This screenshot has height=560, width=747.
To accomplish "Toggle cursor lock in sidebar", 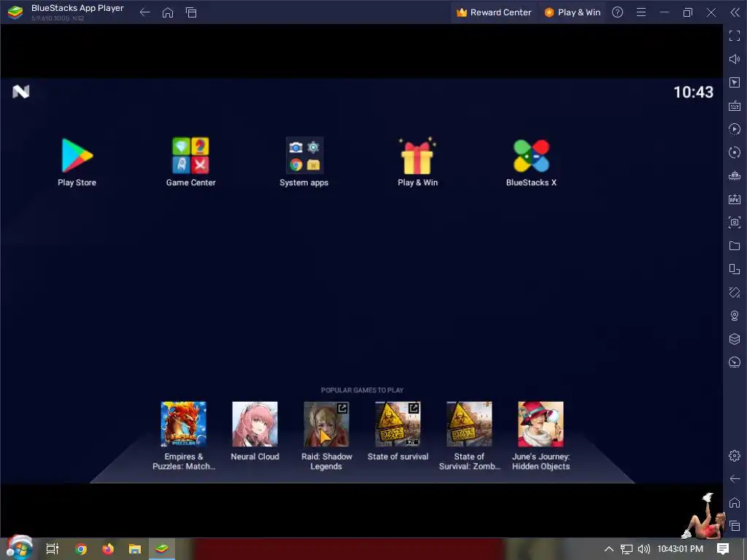I will coord(735,82).
